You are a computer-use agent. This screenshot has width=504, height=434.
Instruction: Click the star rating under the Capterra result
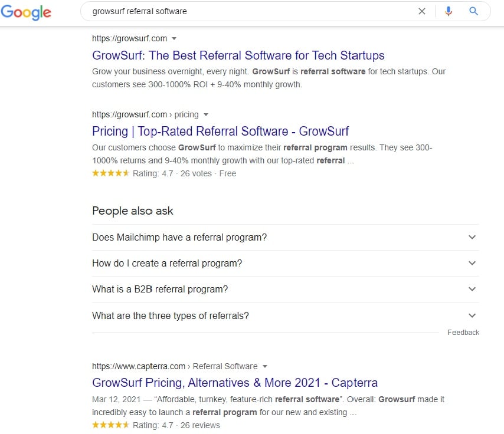(x=110, y=424)
